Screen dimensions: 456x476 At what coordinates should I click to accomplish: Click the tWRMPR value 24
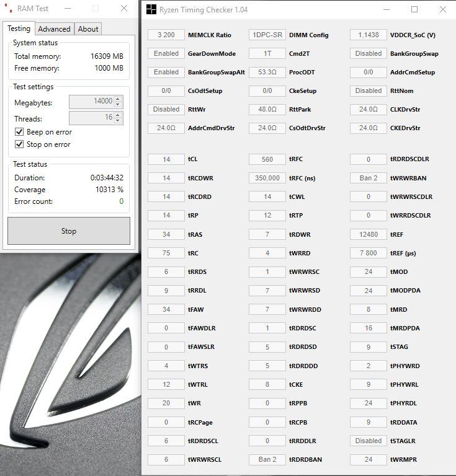pyautogui.click(x=369, y=459)
